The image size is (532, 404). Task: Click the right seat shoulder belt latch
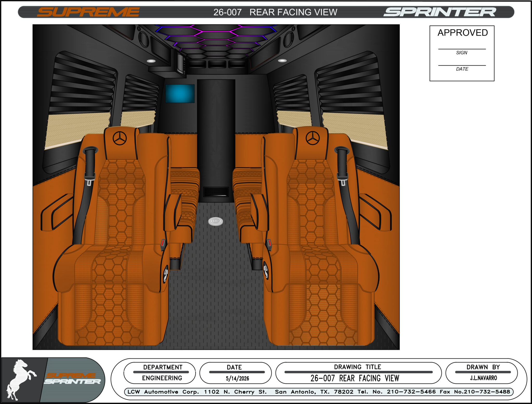click(x=342, y=179)
